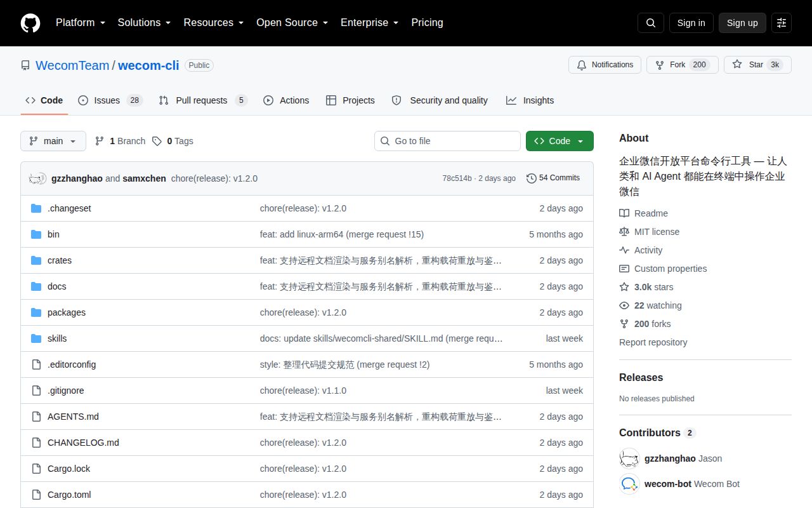Expand the Platform menu
This screenshot has height=508, width=812.
82,23
